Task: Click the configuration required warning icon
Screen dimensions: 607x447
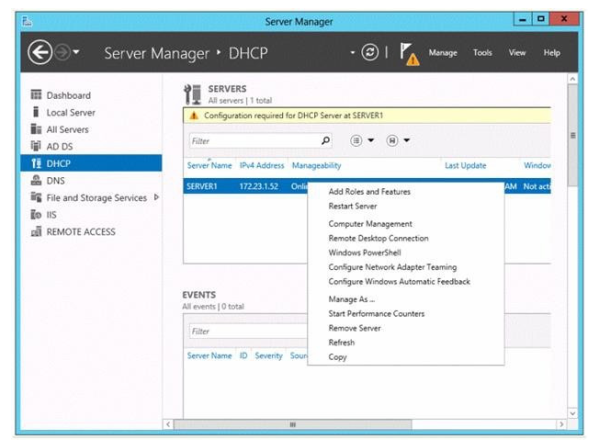Action: (x=194, y=115)
